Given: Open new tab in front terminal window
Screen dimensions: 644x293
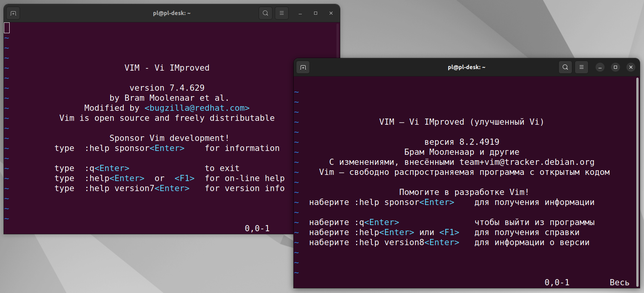Looking at the screenshot, I should point(303,67).
